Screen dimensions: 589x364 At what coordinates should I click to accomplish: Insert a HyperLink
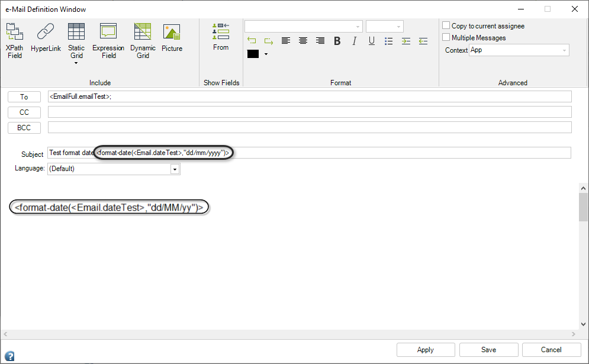coord(46,37)
